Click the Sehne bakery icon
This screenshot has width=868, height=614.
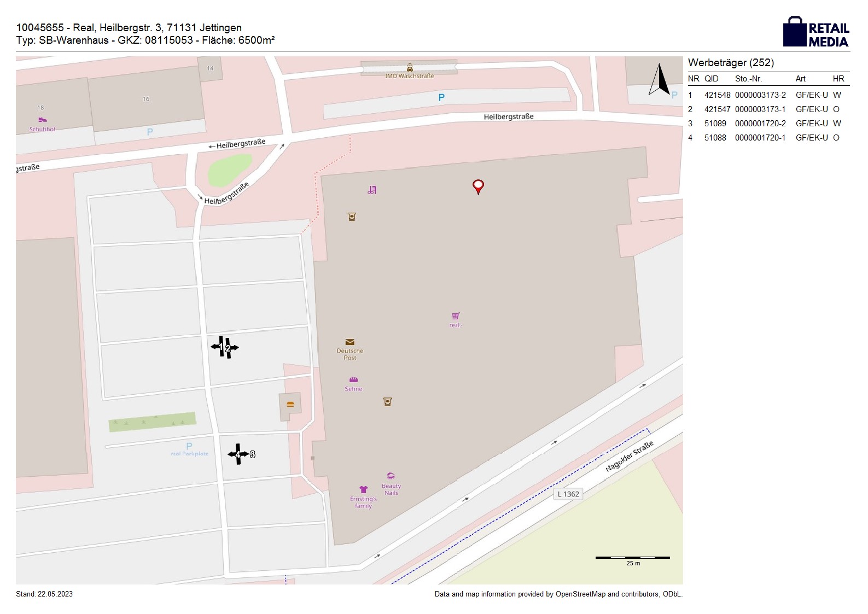click(x=353, y=379)
